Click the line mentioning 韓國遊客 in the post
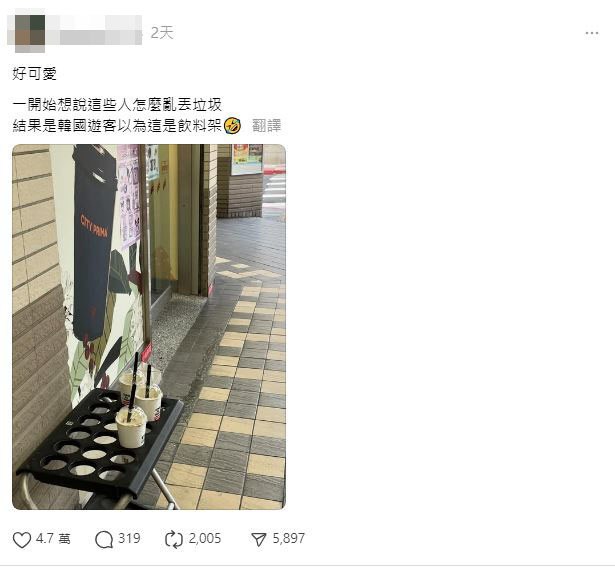The height and width of the screenshot is (576, 615). 118,125
